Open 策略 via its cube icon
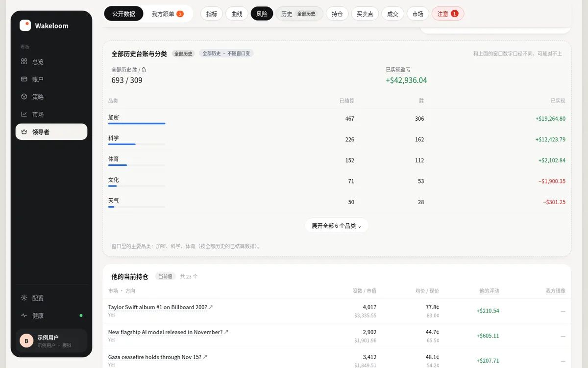Image resolution: width=588 pixels, height=368 pixels. [x=24, y=97]
